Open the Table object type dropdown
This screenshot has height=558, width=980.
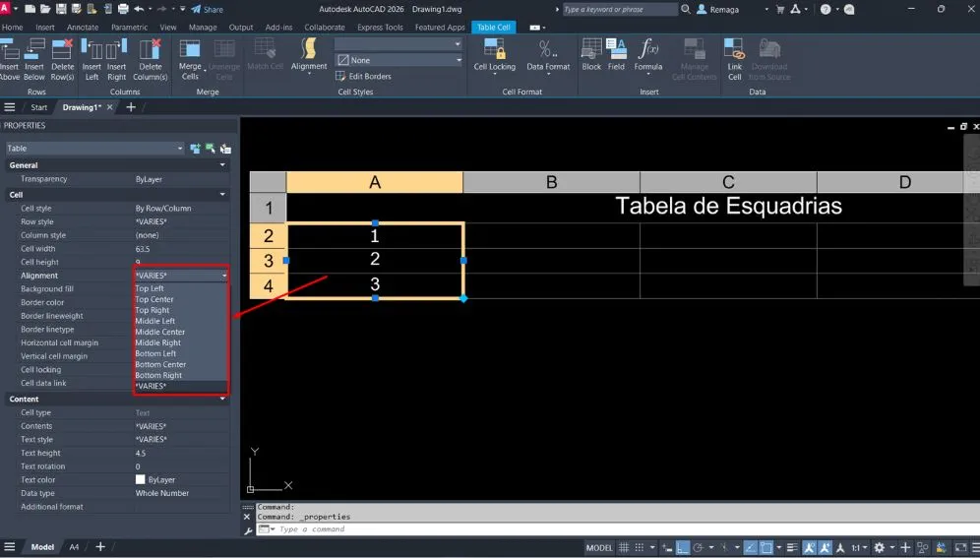coord(95,148)
